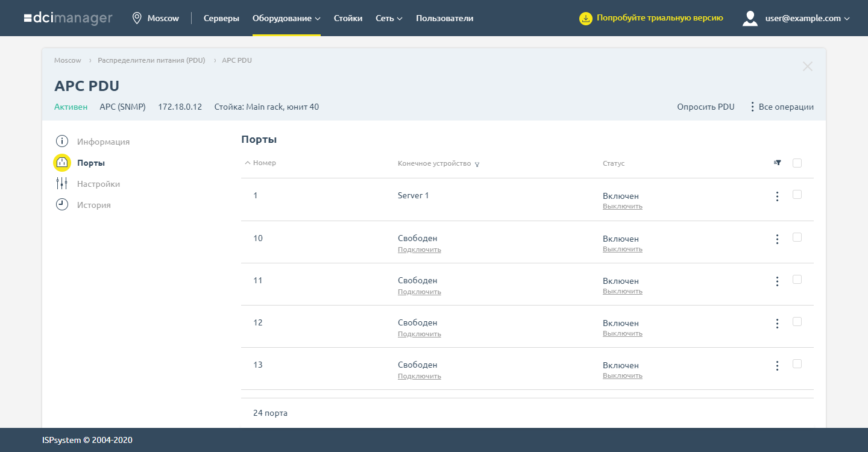Open Settings via sliders icon
868x452 pixels.
[x=62, y=184]
